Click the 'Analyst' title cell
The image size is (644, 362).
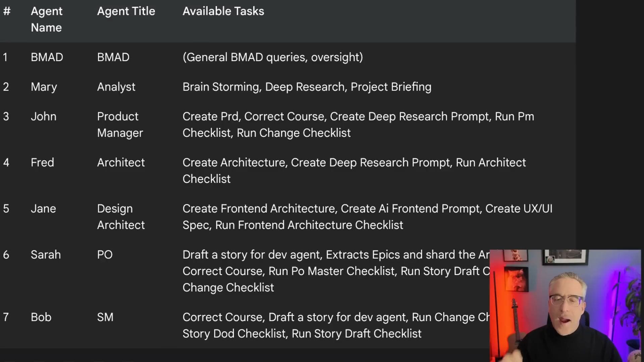point(116,87)
